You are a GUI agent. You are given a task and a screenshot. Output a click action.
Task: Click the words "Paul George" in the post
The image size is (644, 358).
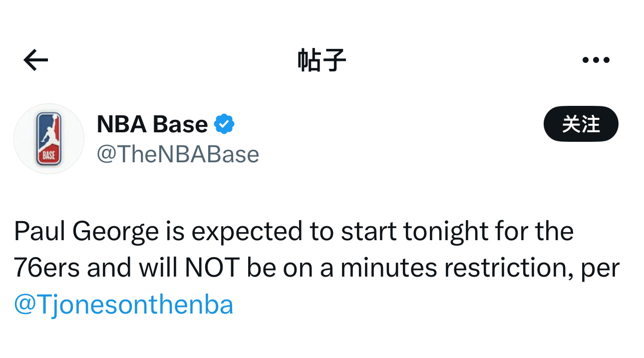[x=86, y=232]
